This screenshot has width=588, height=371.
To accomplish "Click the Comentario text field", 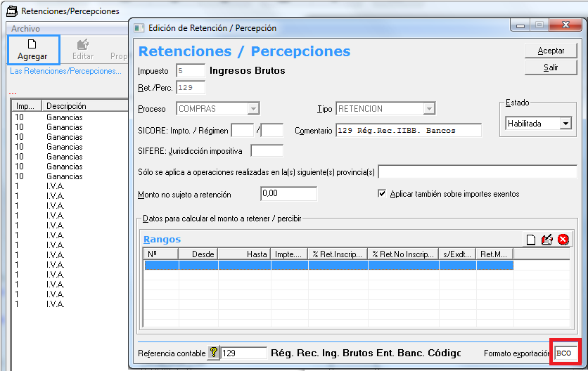I will click(408, 130).
